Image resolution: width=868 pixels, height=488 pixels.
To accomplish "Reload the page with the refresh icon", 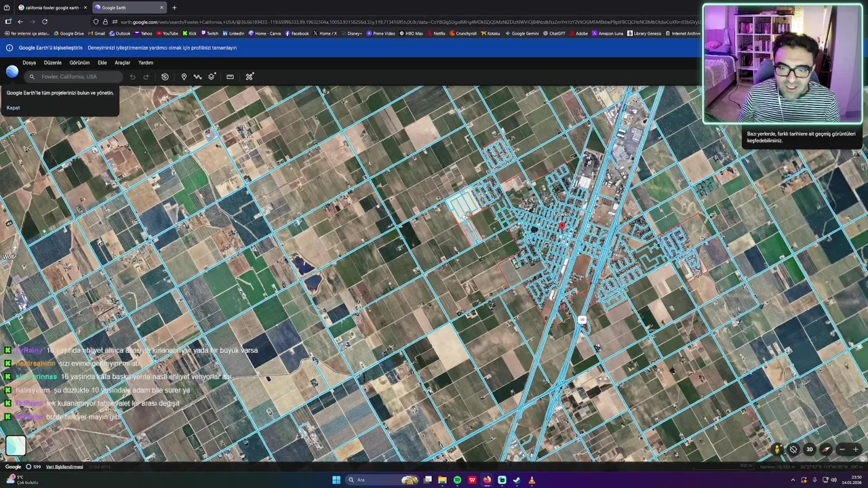I will click(45, 22).
